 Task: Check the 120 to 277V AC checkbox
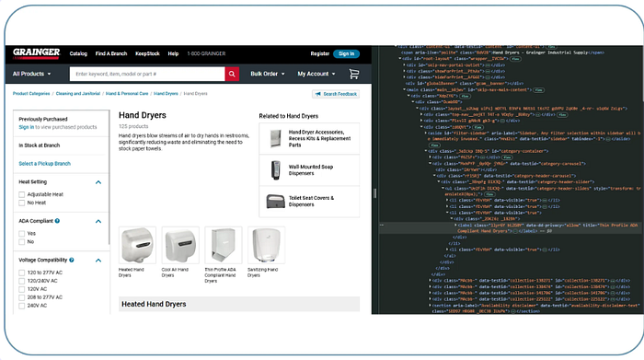(x=22, y=273)
